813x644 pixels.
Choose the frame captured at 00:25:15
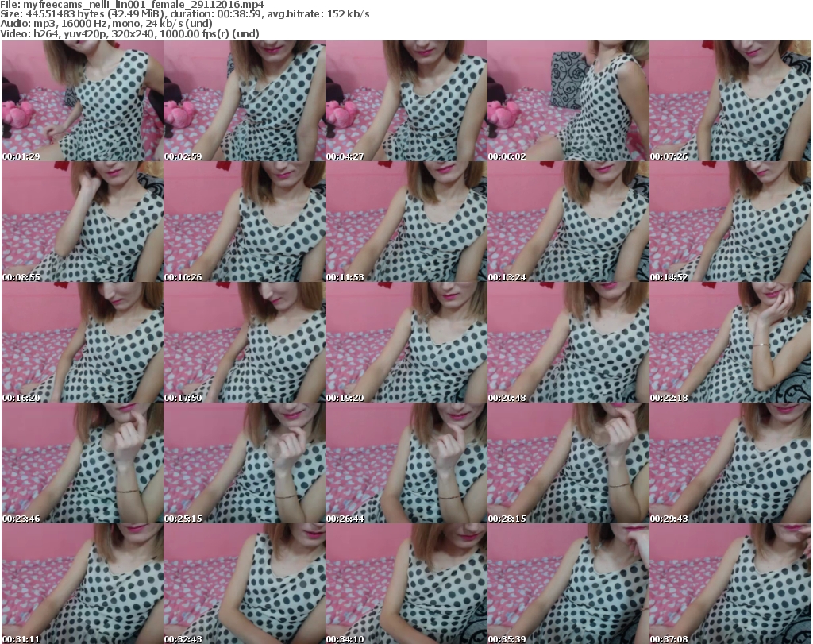245,463
